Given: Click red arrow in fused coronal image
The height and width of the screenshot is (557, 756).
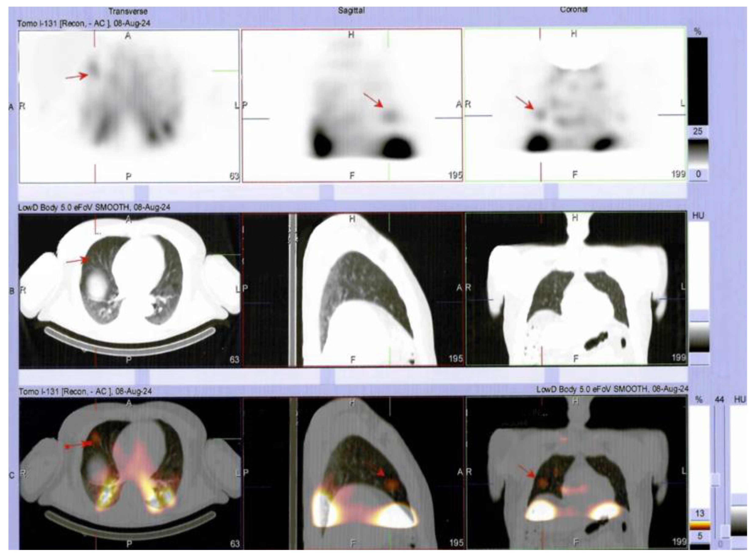Looking at the screenshot, I should (x=527, y=472).
